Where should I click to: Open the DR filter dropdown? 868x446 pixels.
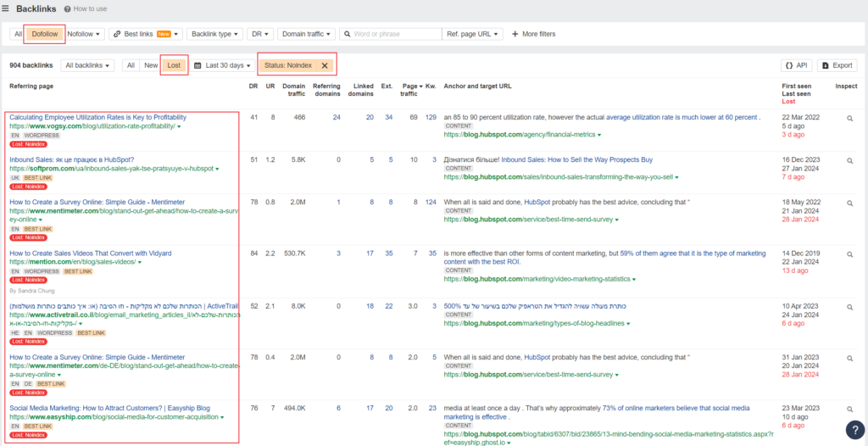[x=260, y=34]
